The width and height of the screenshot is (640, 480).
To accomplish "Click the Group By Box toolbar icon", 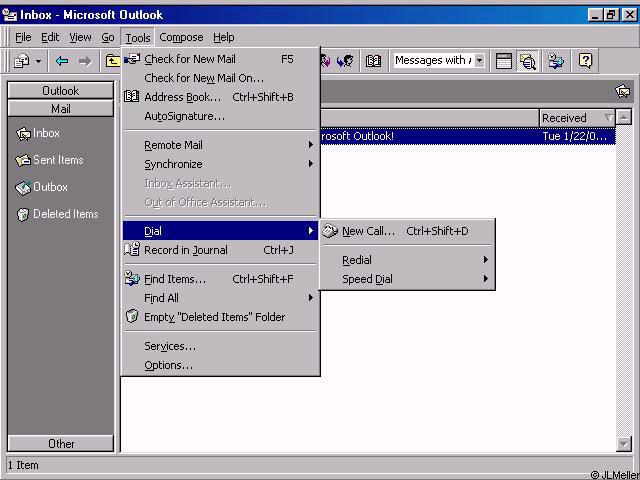I will point(504,61).
